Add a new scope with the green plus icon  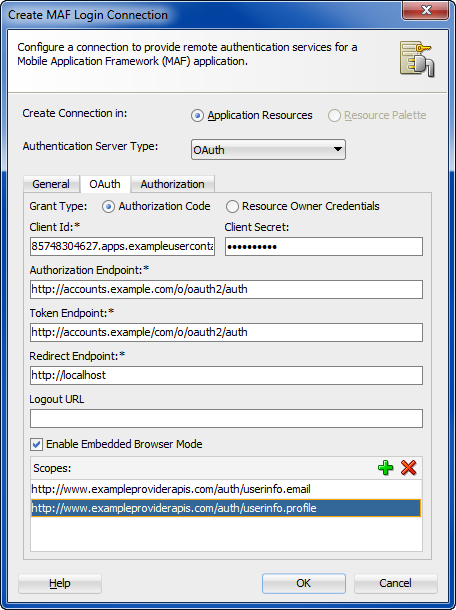tap(385, 468)
